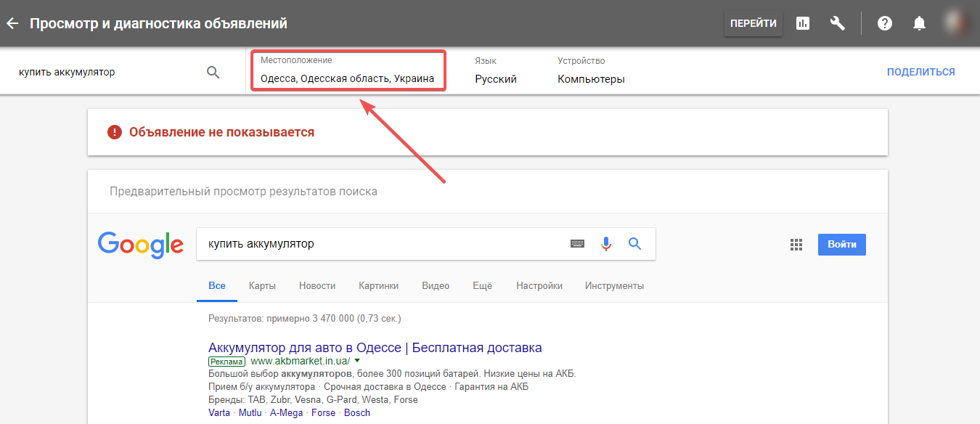Open the notifications bell icon
The height and width of the screenshot is (424, 980).
pyautogui.click(x=920, y=23)
